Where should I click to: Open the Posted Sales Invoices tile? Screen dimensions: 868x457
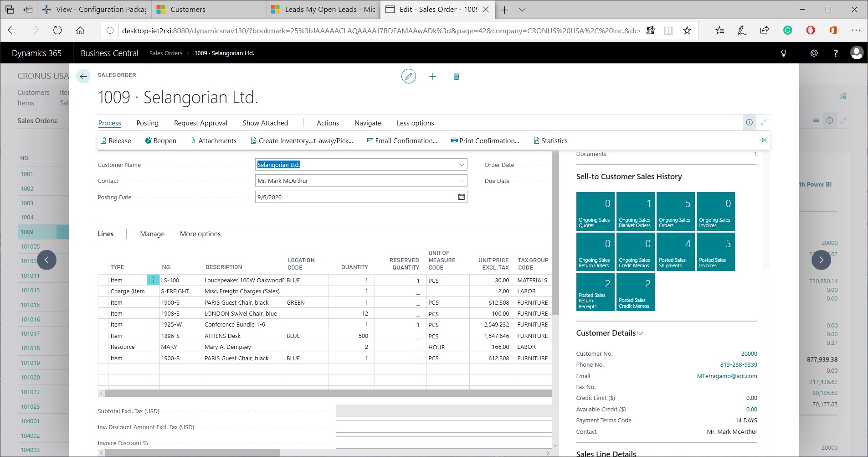click(x=715, y=252)
